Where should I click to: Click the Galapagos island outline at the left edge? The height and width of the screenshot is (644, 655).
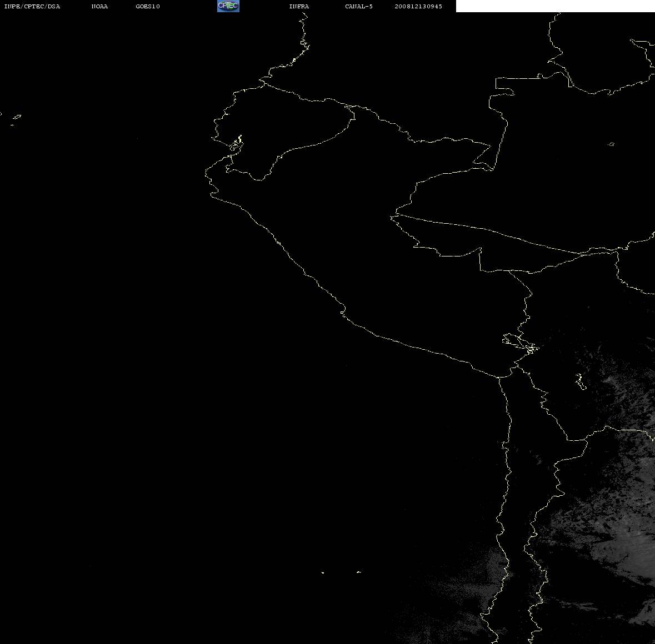click(16, 118)
